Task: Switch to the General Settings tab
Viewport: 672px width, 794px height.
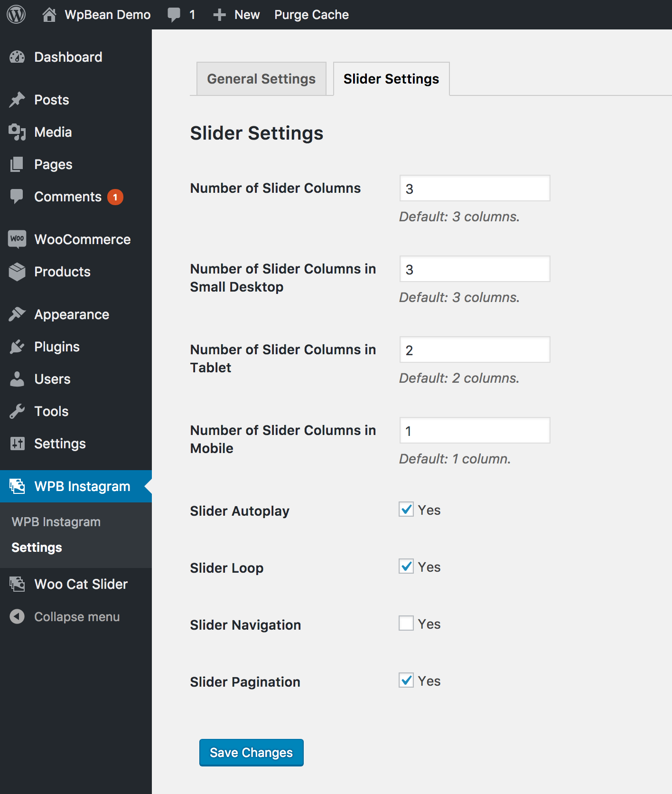Action: (x=261, y=79)
